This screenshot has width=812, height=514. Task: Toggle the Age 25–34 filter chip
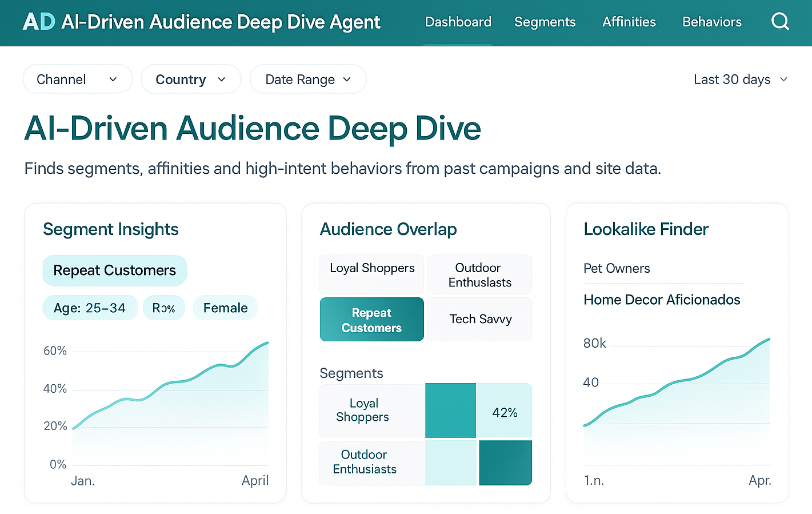(90, 308)
